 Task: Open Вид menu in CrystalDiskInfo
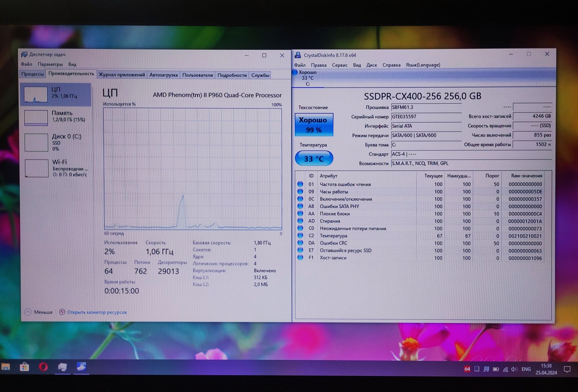pos(357,65)
